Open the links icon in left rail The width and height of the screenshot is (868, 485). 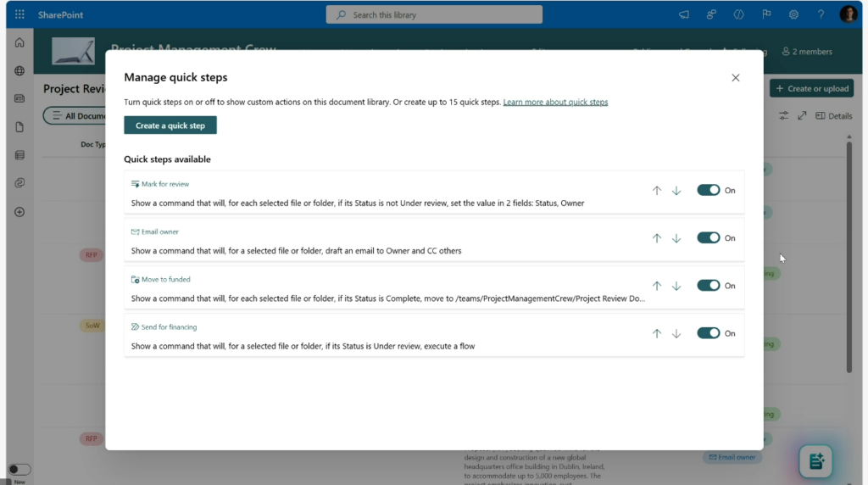[x=19, y=182]
